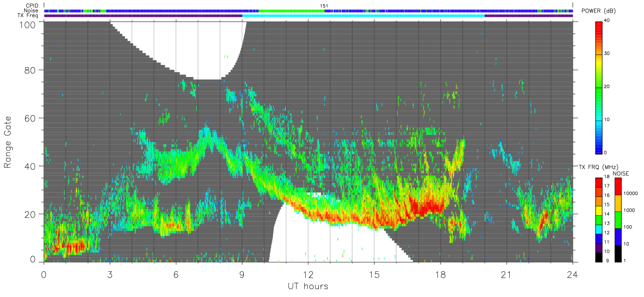The image size is (644, 297).
Task: Click the red 17-18 MHz frequency swatch
Action: click(x=599, y=182)
